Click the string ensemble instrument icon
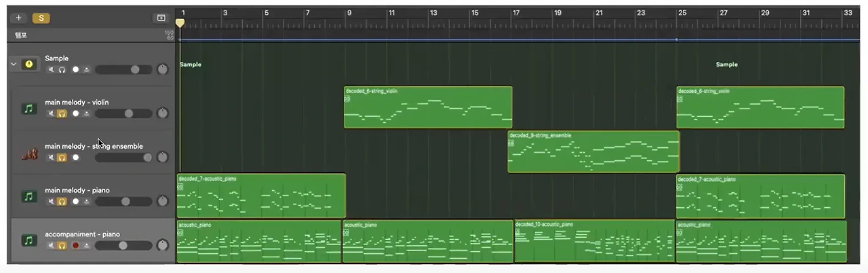 (x=29, y=155)
